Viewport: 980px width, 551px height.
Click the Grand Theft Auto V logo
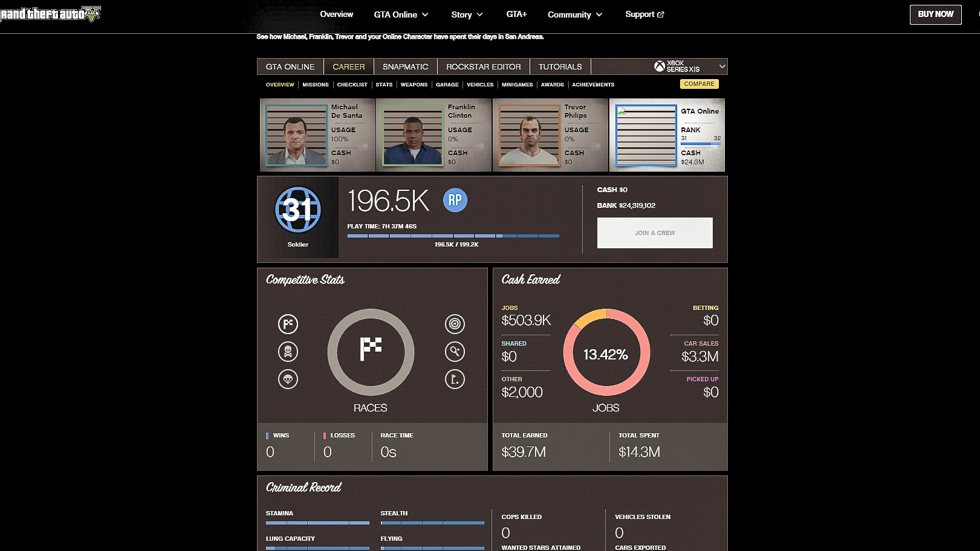click(50, 14)
